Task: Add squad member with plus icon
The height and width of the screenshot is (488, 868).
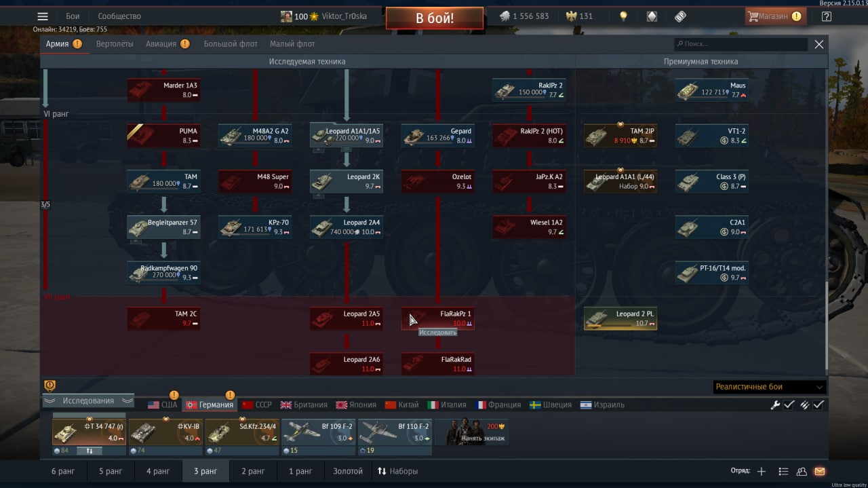Action: coord(761,471)
